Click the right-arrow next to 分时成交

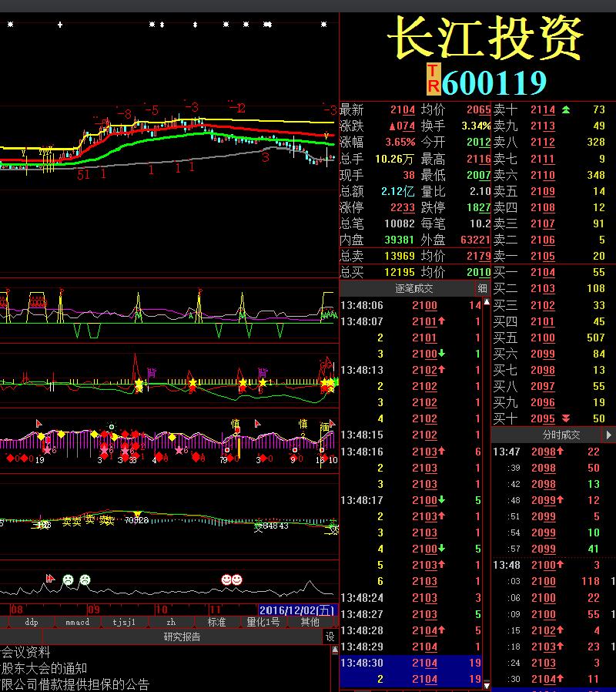[x=609, y=435]
